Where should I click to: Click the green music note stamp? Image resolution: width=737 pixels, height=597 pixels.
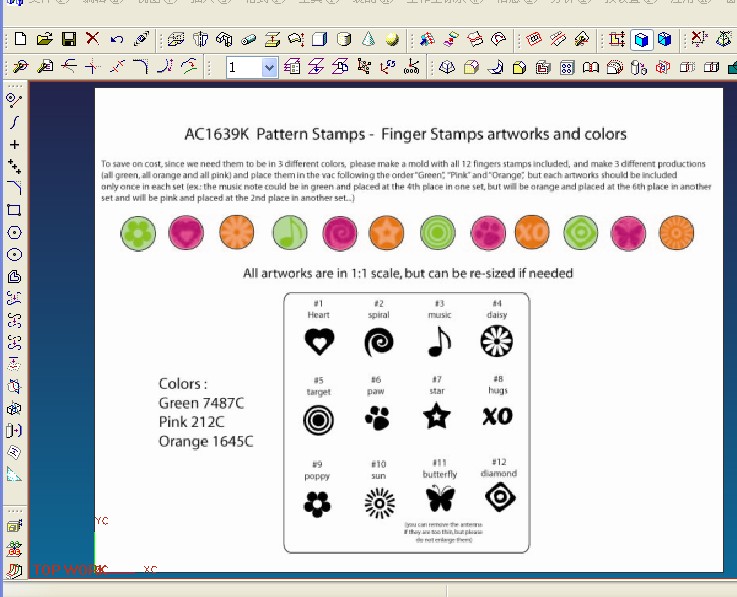290,232
